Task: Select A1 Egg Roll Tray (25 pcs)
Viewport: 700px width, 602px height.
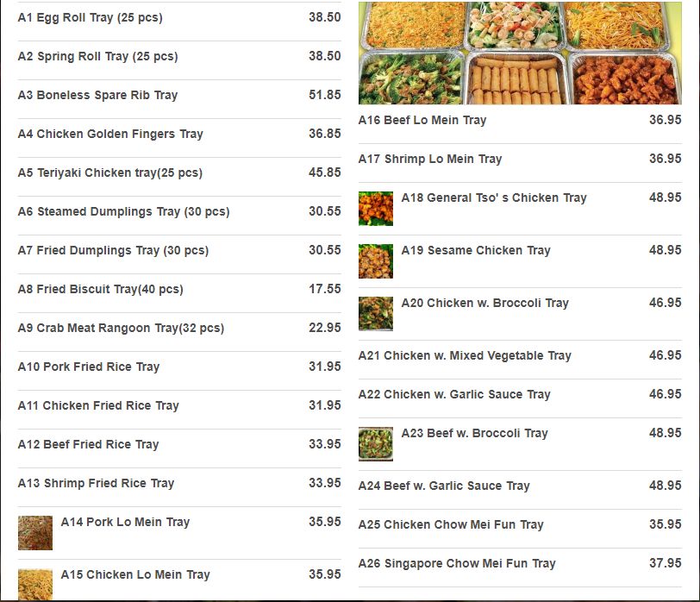Action: (91, 17)
